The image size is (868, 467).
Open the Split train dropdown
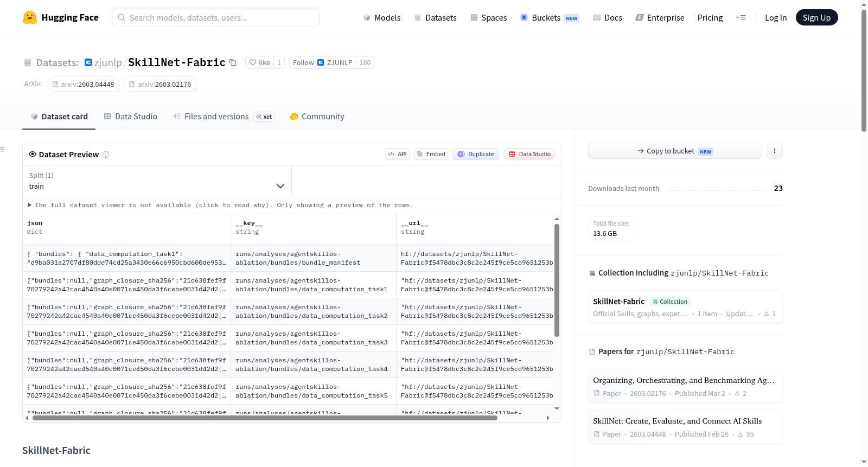coord(157,181)
